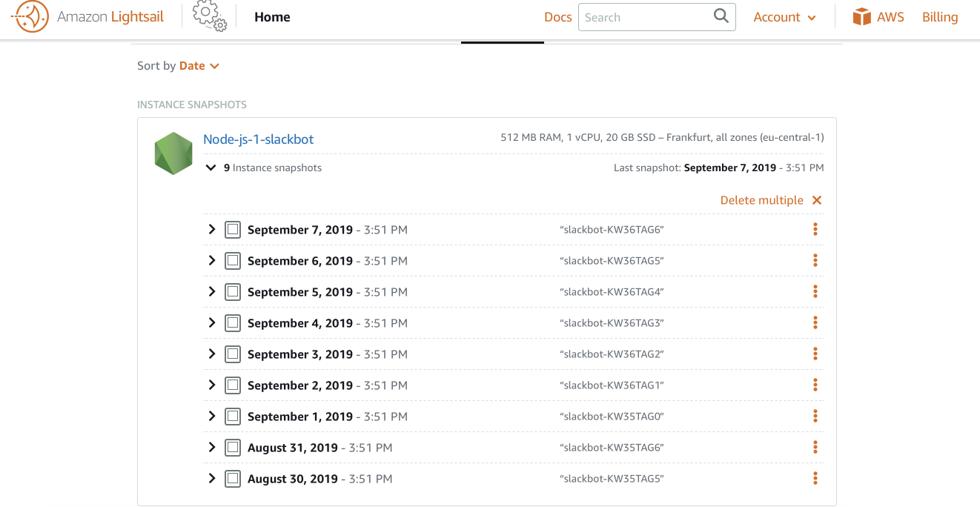Click snapshot name "slackbot-KW36TAG6"
The image size is (980, 507).
click(x=612, y=230)
